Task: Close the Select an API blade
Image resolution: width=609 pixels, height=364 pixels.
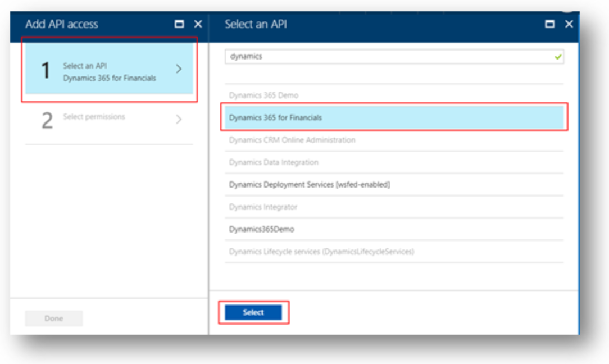Action: 569,24
